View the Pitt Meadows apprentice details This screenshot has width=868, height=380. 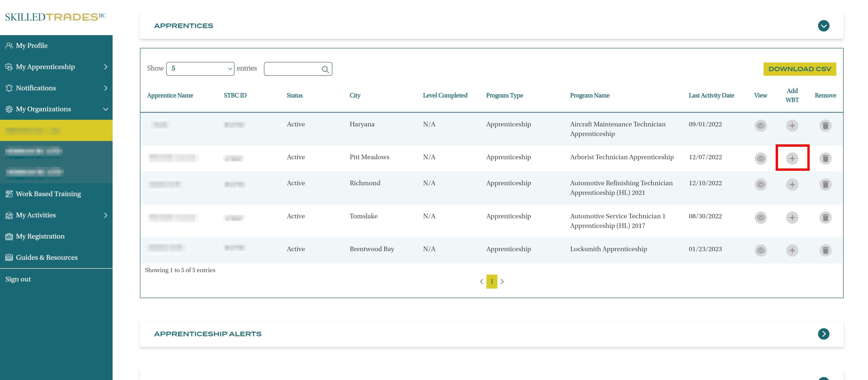point(760,158)
